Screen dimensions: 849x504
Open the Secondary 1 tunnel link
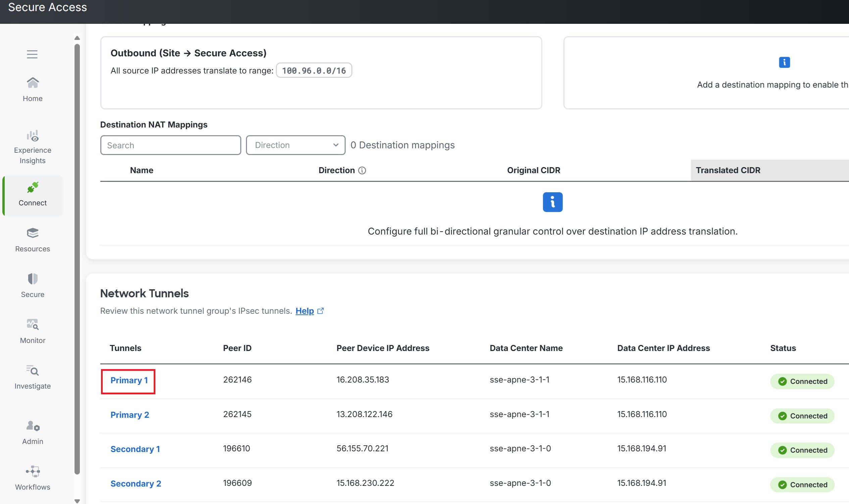coord(135,449)
